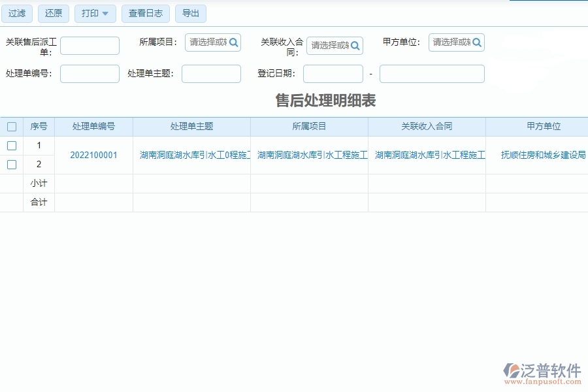This screenshot has width=588, height=392.
Task: Click the 导出 export button
Action: point(190,13)
